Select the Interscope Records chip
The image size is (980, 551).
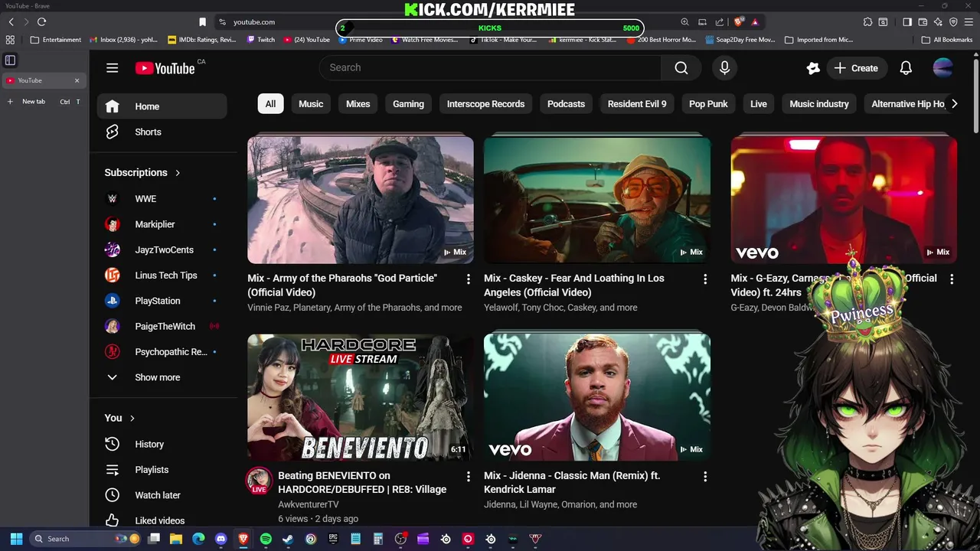tap(485, 104)
